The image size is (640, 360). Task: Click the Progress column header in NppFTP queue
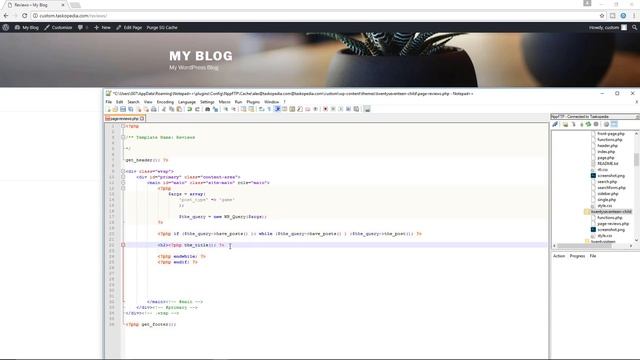[x=577, y=256]
